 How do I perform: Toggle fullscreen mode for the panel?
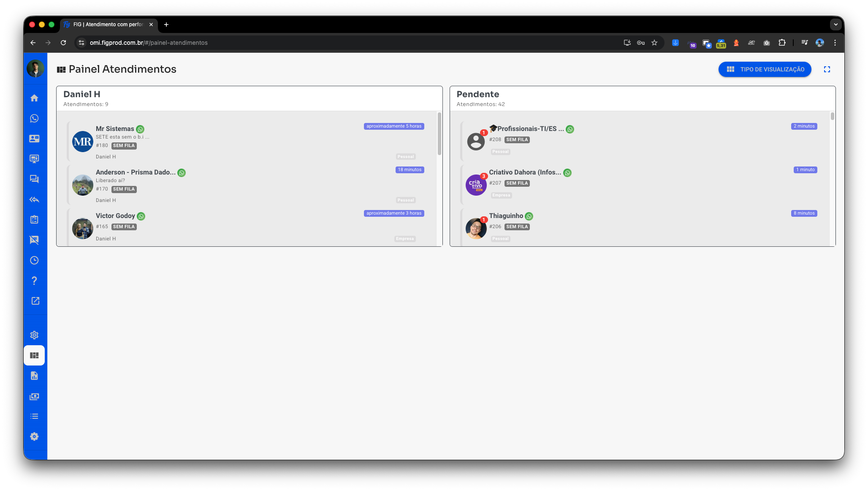point(827,69)
